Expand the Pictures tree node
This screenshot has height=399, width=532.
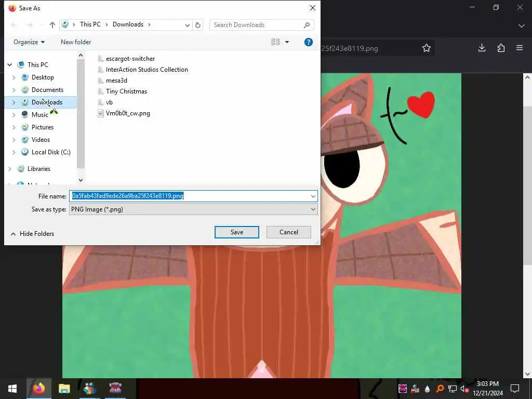tap(14, 127)
